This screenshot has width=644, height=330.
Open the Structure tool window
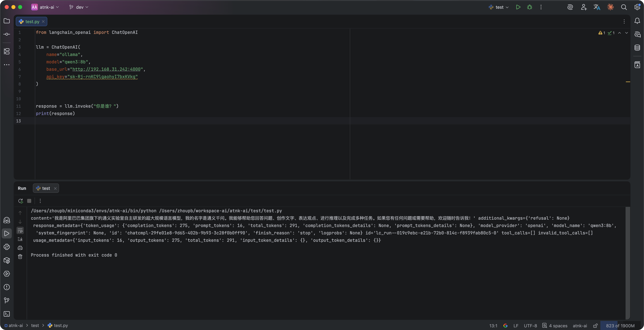7,51
